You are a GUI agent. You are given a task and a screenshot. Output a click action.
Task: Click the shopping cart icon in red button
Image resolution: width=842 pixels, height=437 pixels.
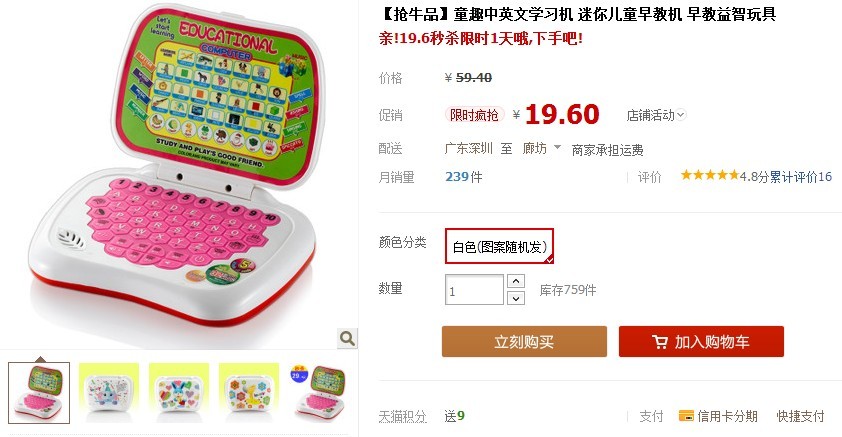point(660,342)
